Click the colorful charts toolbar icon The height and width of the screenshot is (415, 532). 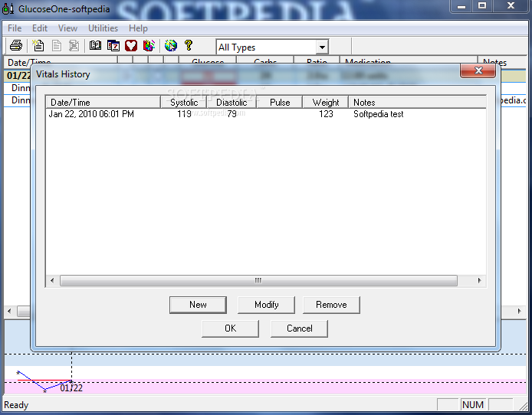(x=149, y=45)
